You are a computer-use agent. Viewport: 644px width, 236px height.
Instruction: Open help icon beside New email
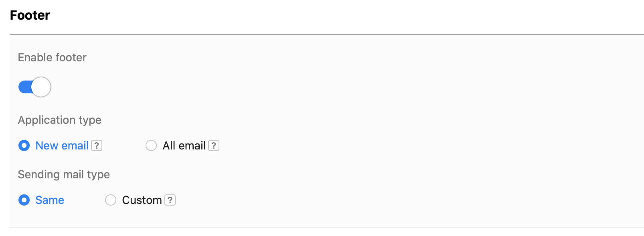pos(97,145)
